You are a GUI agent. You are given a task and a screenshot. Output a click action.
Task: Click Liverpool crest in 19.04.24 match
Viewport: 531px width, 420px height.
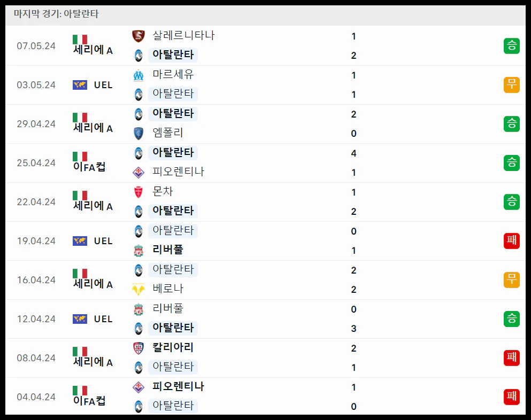138,251
